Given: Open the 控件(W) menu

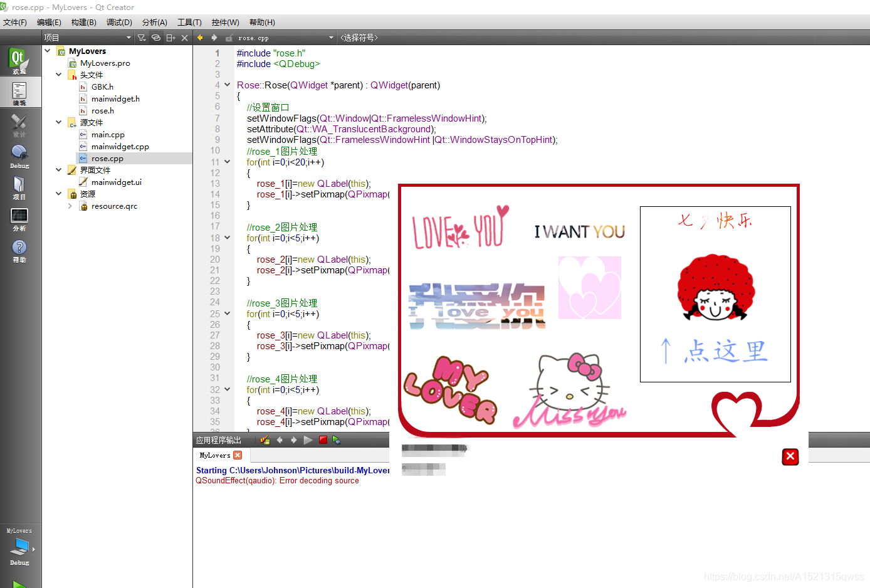Looking at the screenshot, I should [x=225, y=22].
